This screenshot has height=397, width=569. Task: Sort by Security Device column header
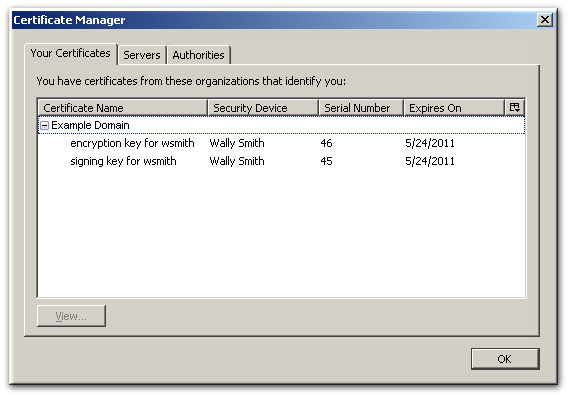point(263,108)
